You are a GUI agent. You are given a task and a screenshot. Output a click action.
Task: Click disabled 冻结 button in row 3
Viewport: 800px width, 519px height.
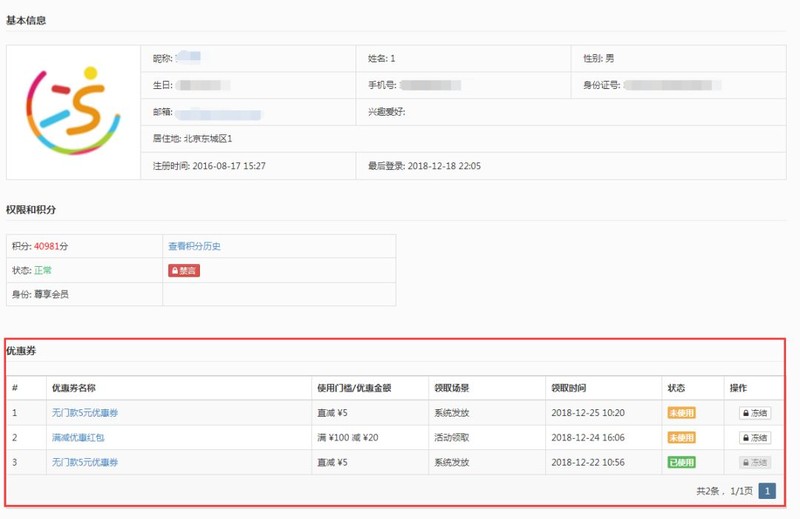coord(755,462)
